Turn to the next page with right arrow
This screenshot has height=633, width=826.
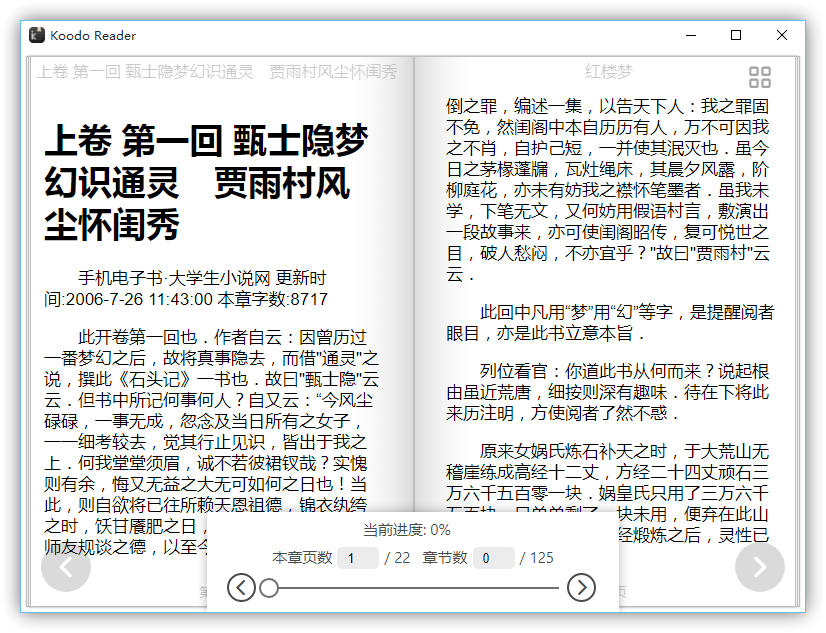coord(760,567)
